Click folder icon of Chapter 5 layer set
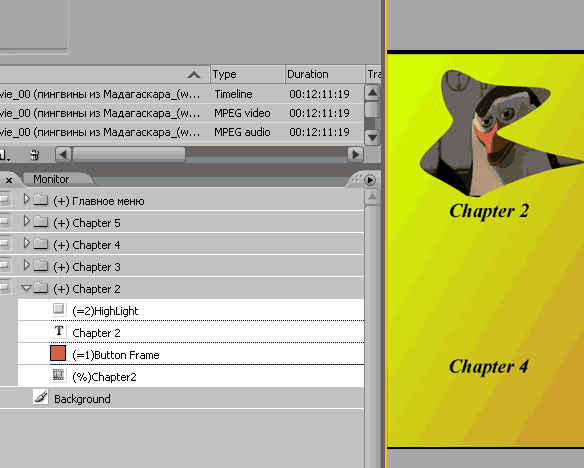 (x=41, y=222)
